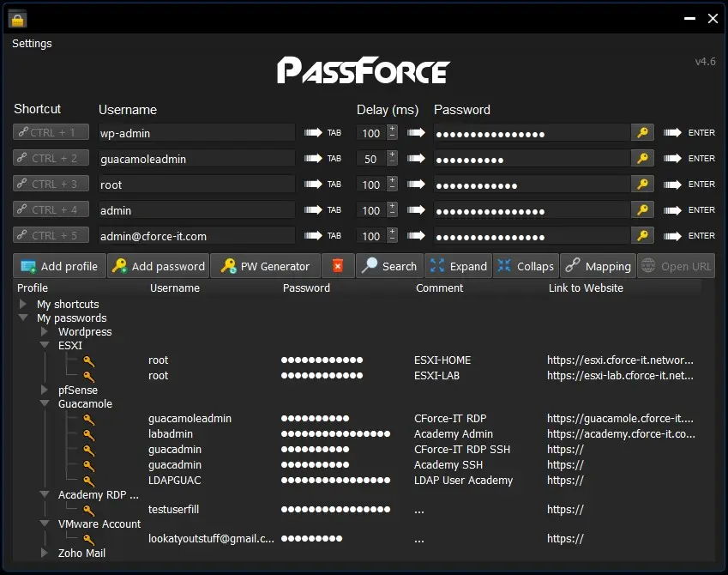Click the CTRL + 4 shortcut button
728x575 pixels.
tap(51, 209)
